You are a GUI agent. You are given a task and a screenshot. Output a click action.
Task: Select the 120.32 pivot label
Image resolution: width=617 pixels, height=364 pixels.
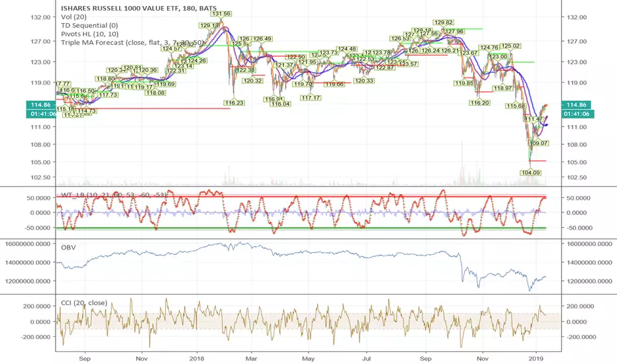(x=253, y=81)
